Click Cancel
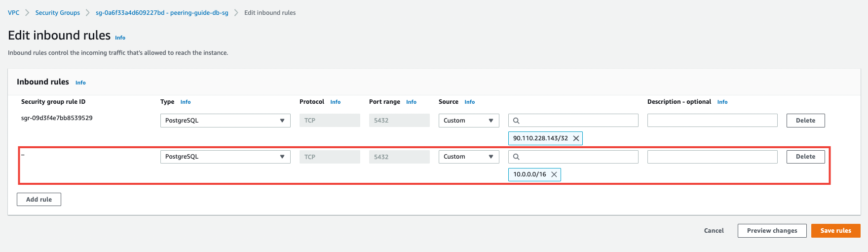This screenshot has height=252, width=868. tap(714, 231)
